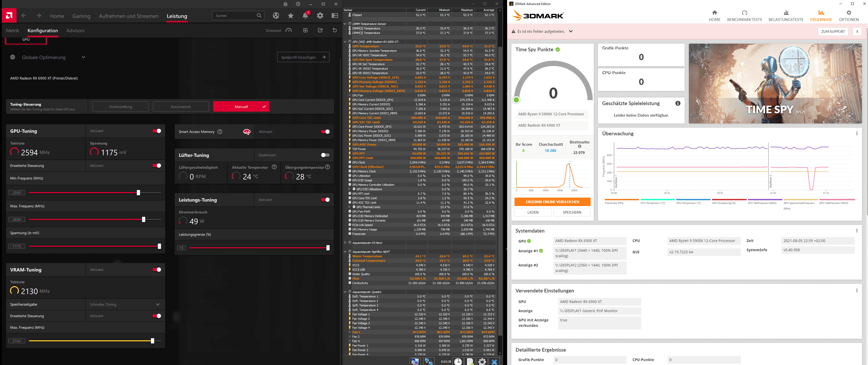Toggle VRAM Erweiterte Steuerung switch
This screenshot has width=868, height=365.
[x=157, y=316]
